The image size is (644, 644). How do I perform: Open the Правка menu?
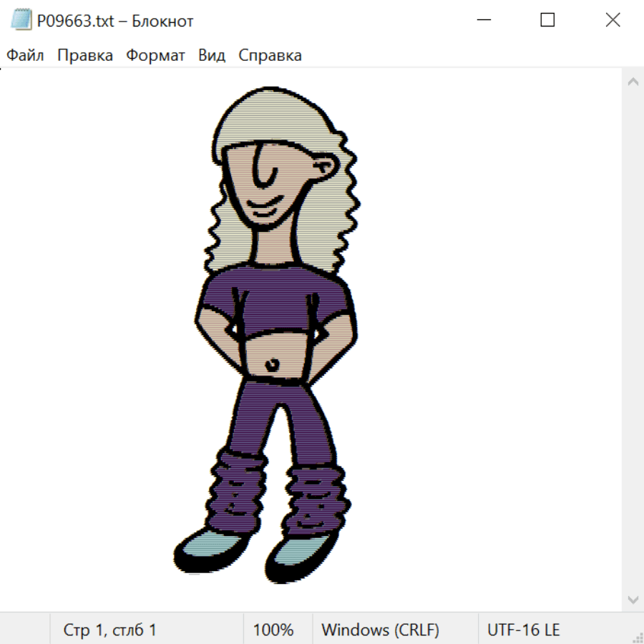85,56
